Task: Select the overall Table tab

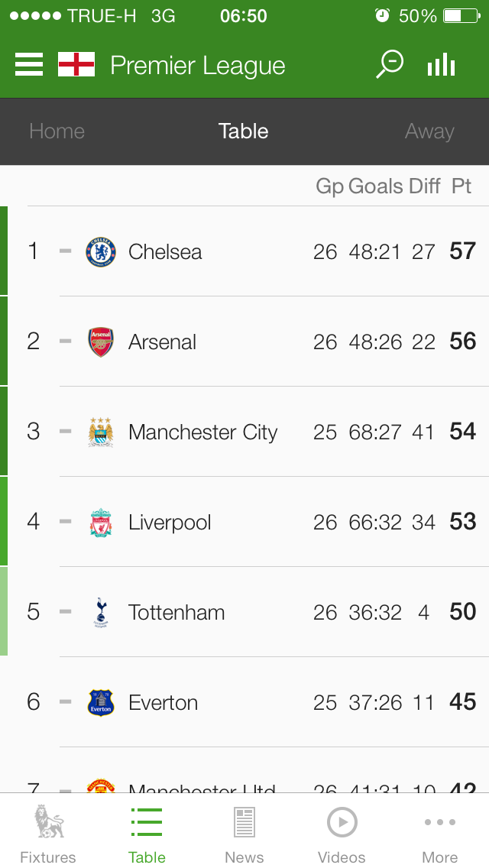Action: tap(244, 131)
